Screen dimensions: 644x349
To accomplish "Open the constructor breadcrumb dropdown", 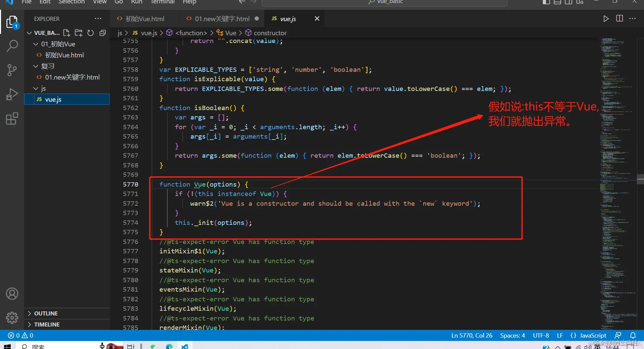I will pyautogui.click(x=266, y=33).
